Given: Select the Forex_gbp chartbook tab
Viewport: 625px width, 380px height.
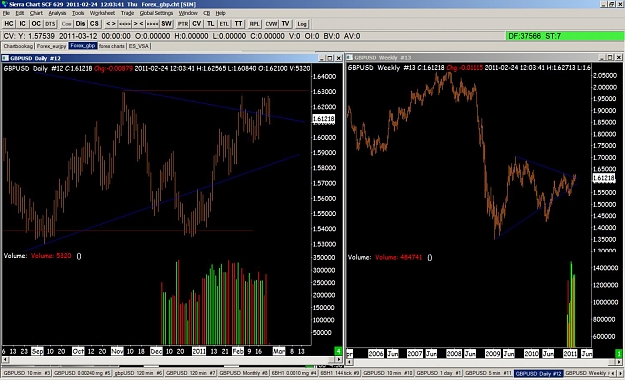Looking at the screenshot, I should tap(83, 46).
